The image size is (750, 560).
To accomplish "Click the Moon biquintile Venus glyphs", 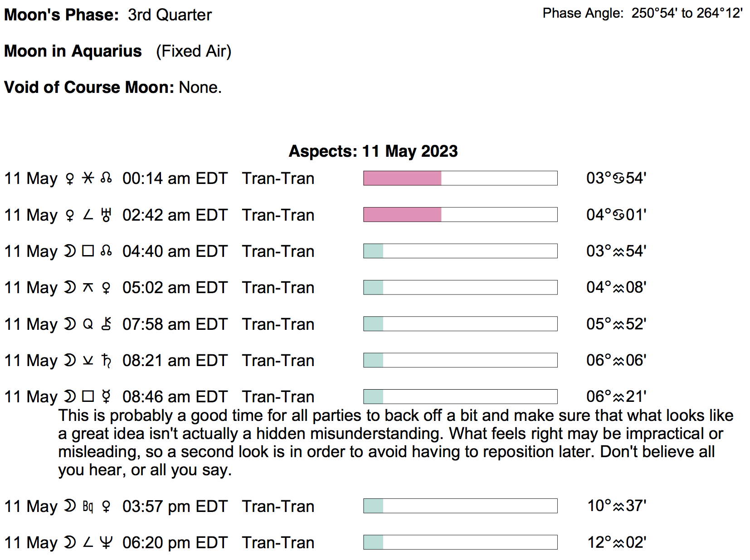I will 88,506.
